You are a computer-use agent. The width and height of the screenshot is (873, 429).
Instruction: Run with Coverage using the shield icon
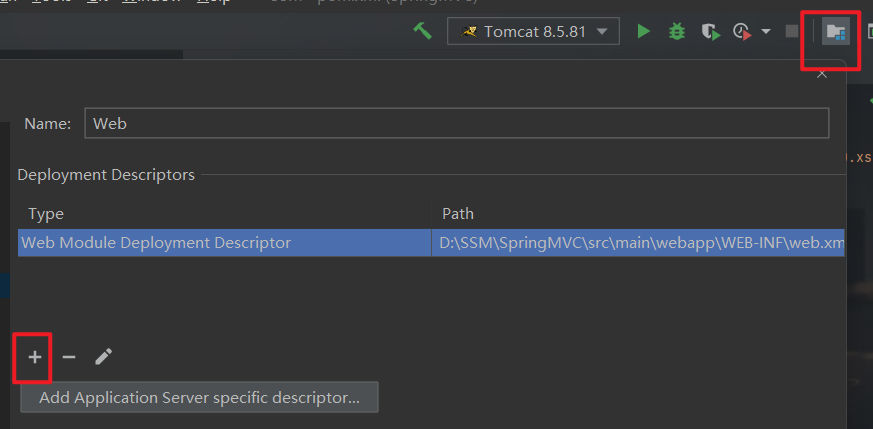[x=710, y=31]
